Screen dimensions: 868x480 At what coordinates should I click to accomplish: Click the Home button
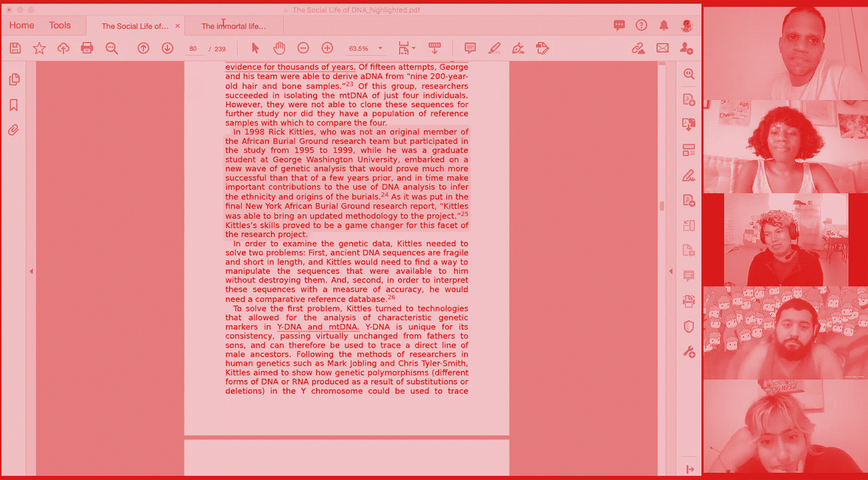pyautogui.click(x=22, y=25)
